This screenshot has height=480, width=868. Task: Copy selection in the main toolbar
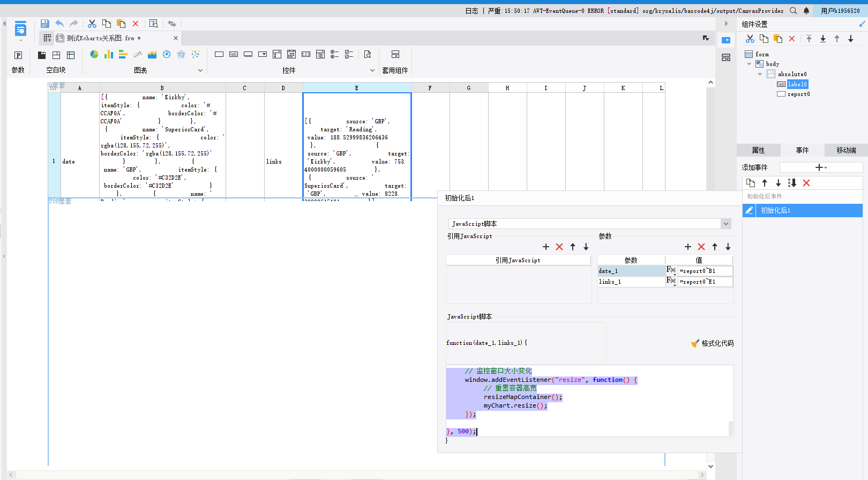(107, 24)
